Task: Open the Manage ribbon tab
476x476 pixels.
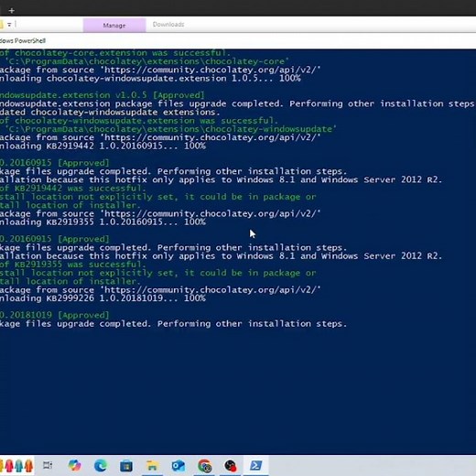Action: point(114,25)
